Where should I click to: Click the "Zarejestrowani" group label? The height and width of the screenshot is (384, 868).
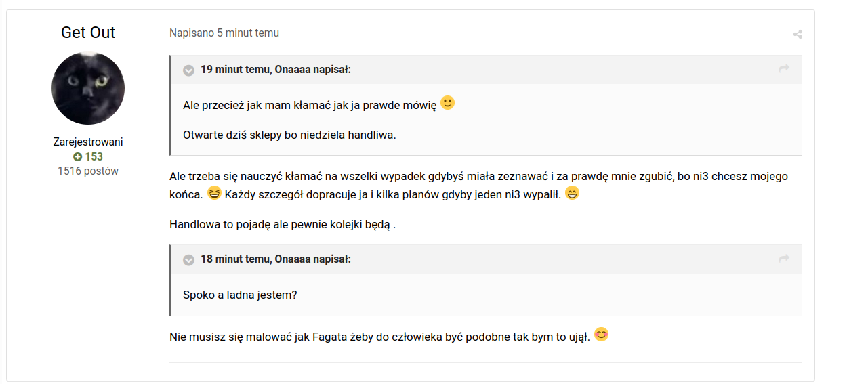(x=88, y=142)
